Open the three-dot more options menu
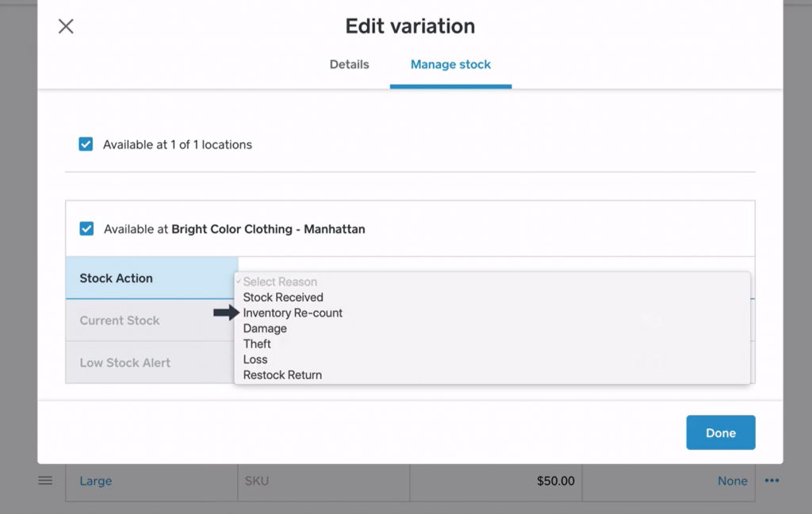This screenshot has width=812, height=514. pos(772,481)
